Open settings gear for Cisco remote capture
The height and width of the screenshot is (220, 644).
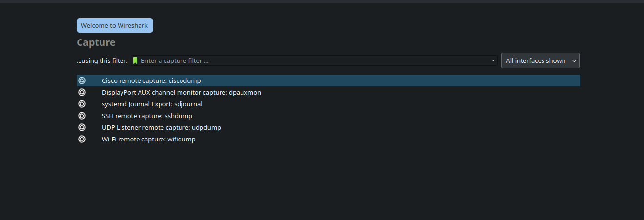pyautogui.click(x=82, y=80)
